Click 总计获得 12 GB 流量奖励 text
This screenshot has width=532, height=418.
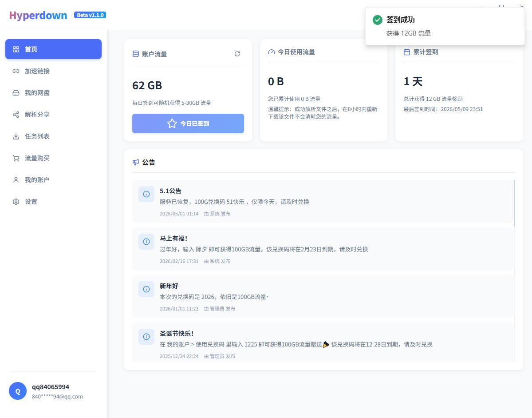tap(433, 99)
